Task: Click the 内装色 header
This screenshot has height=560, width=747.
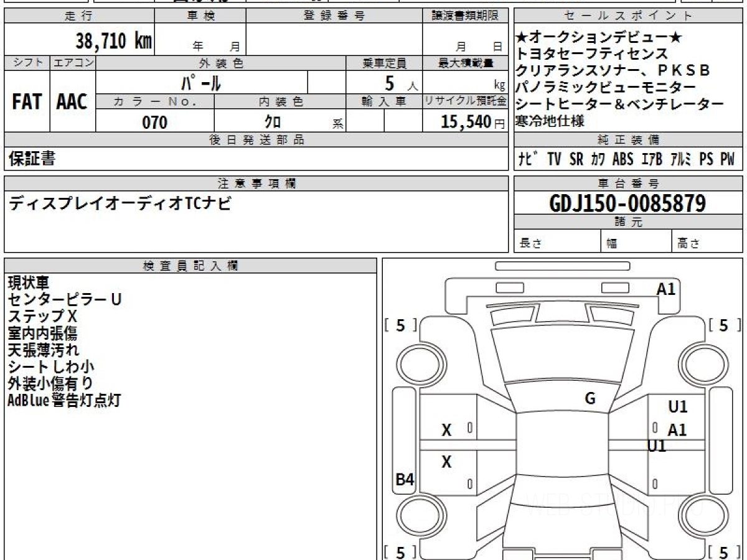Action: pos(280,101)
